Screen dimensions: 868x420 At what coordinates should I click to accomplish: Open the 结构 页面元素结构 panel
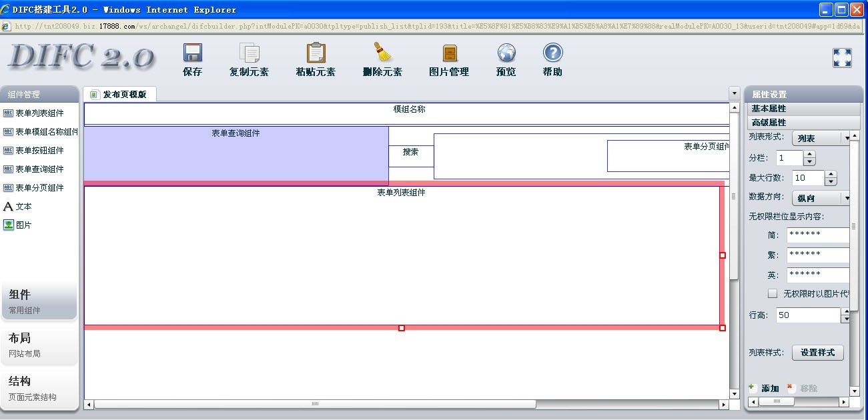pyautogui.click(x=39, y=388)
